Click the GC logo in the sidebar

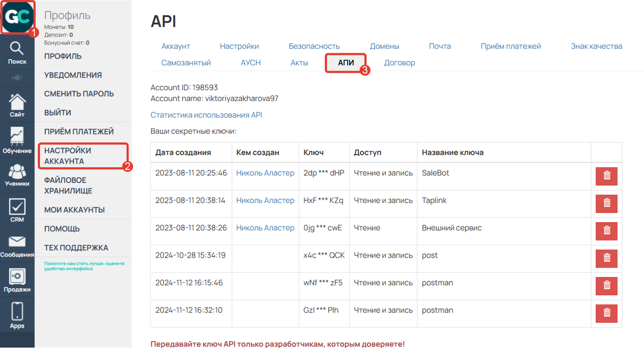[18, 18]
